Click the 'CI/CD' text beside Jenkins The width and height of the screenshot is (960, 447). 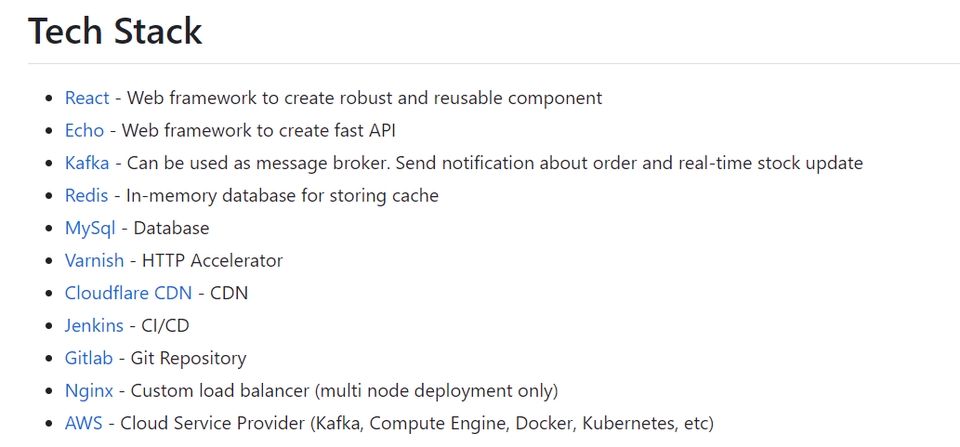(x=165, y=325)
